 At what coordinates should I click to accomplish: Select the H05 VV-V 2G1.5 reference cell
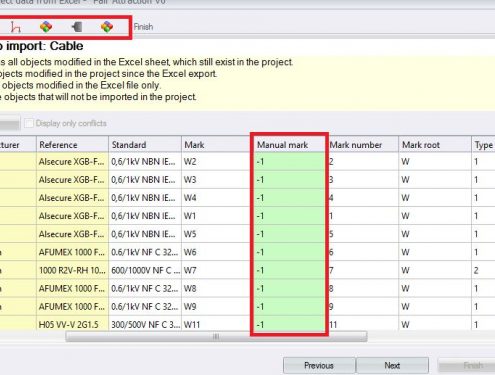(x=72, y=323)
